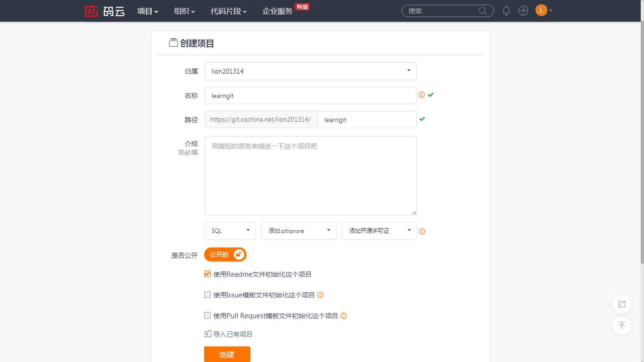Click info icon beside Pull Request template option
Image resolution: width=644 pixels, height=362 pixels.
(x=344, y=316)
